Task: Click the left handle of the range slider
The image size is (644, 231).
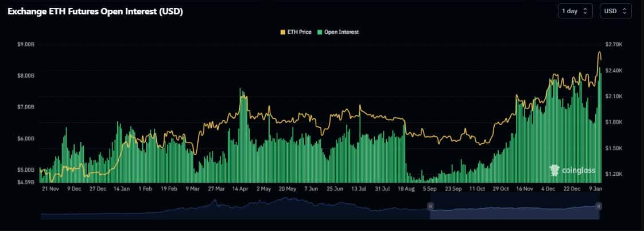Action: (430, 206)
